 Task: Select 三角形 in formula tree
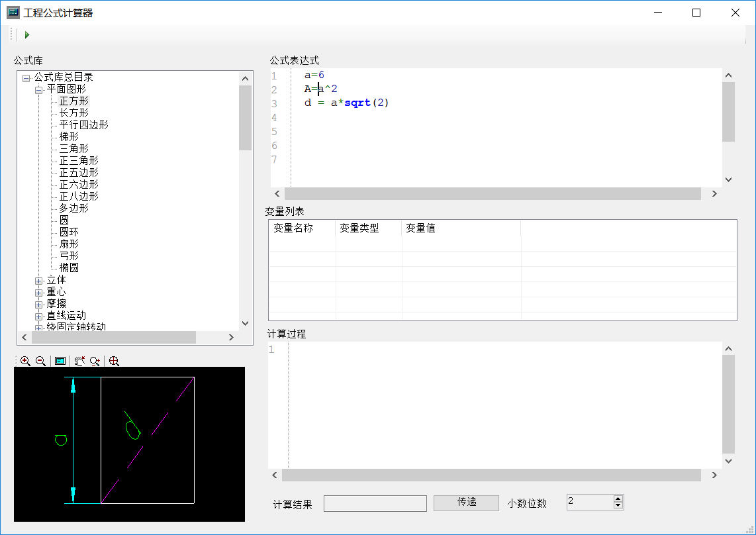tap(73, 148)
